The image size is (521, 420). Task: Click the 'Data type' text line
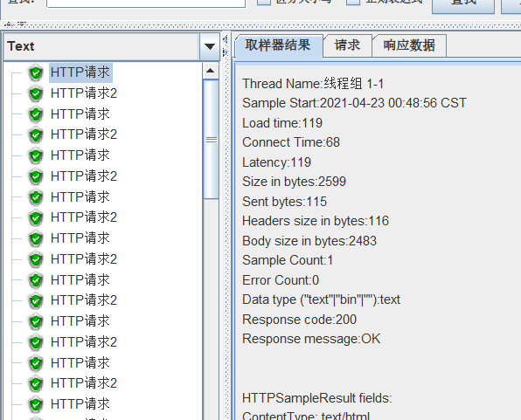tap(321, 300)
